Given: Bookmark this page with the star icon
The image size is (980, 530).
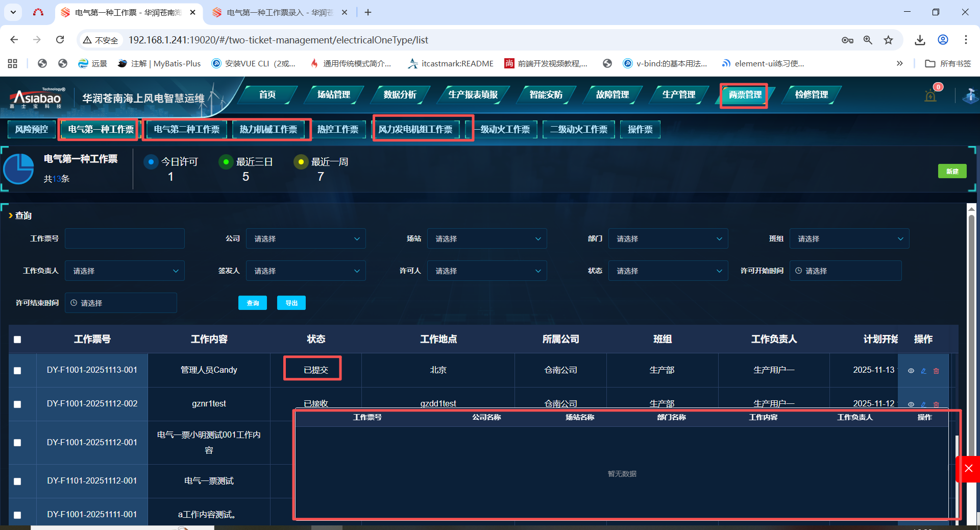Looking at the screenshot, I should click(889, 40).
